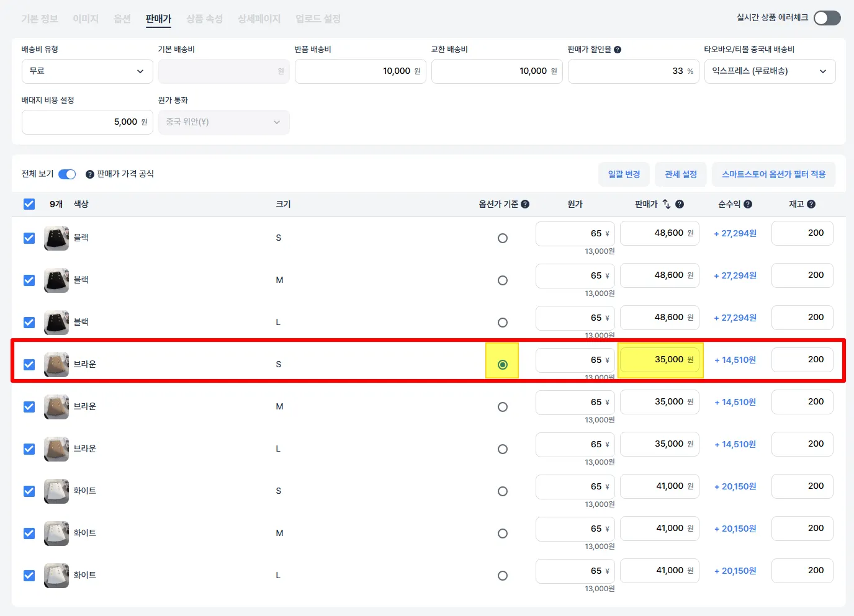The width and height of the screenshot is (854, 616).
Task: Click the 블랙 S 순수익 value +27,294원
Action: click(735, 234)
